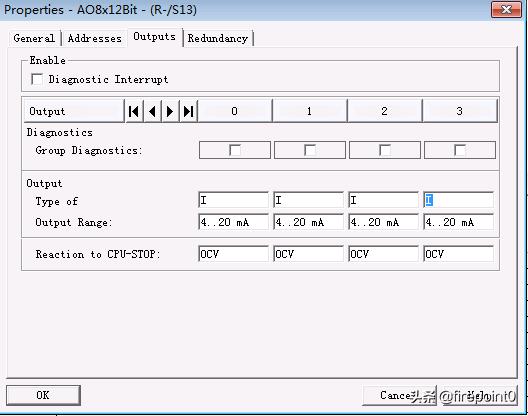Select output column header 3
The width and height of the screenshot is (528, 416).
coord(460,111)
